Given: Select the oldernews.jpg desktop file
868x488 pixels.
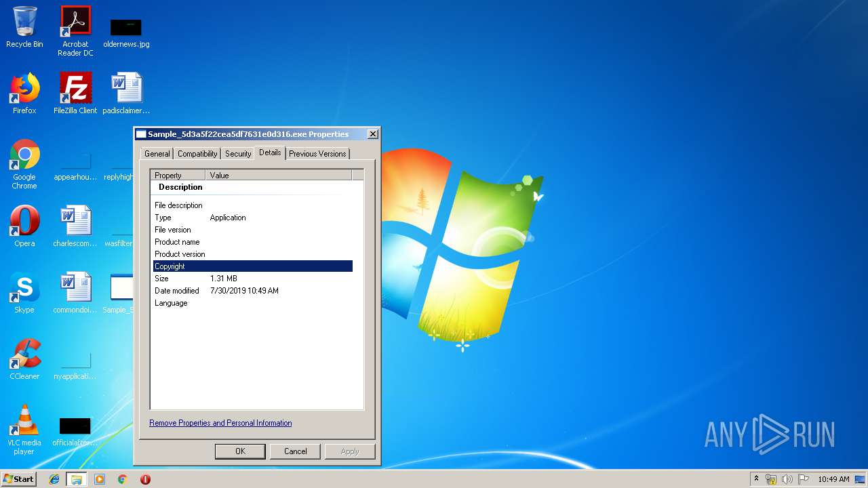Looking at the screenshot, I should click(x=126, y=33).
